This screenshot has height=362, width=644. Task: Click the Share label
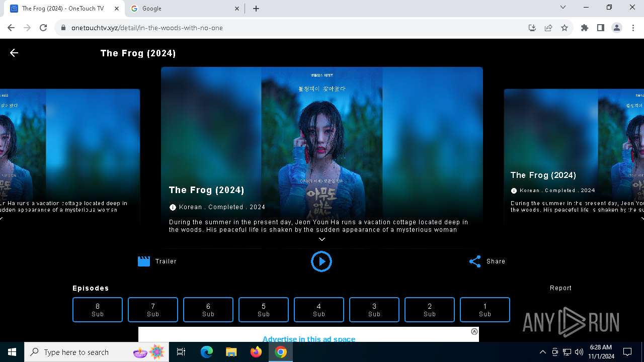tap(496, 261)
